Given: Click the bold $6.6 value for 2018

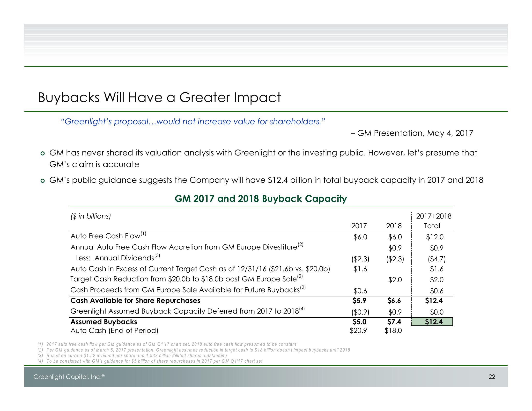Looking at the screenshot, I should [394, 301].
